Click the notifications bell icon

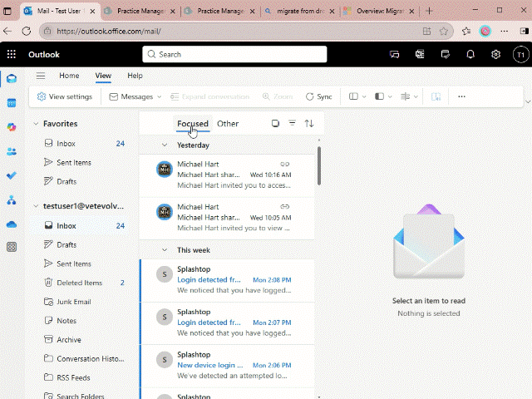pyautogui.click(x=470, y=54)
